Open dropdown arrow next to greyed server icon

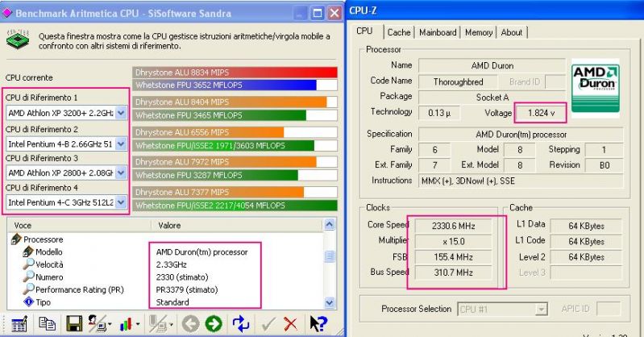point(170,325)
